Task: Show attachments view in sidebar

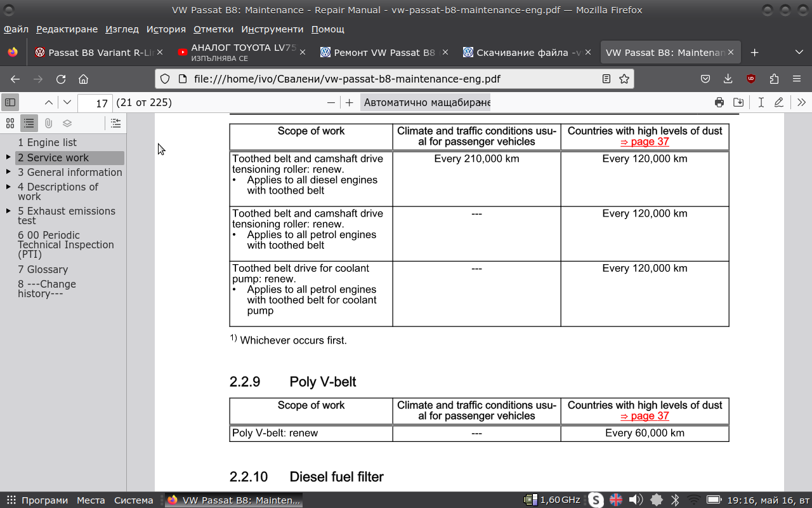Action: click(48, 123)
